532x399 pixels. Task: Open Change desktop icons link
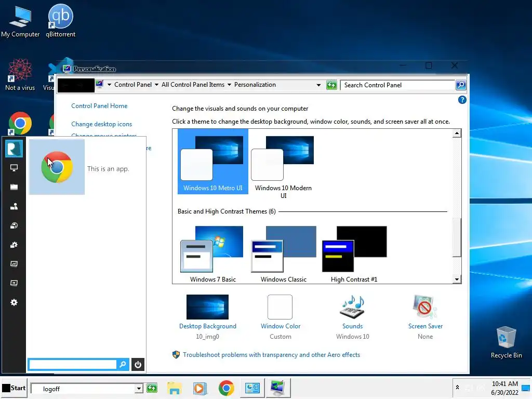pos(101,124)
